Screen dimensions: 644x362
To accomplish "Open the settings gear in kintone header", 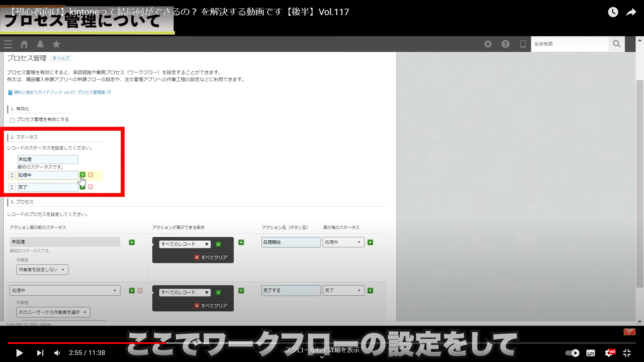I will click(x=488, y=44).
